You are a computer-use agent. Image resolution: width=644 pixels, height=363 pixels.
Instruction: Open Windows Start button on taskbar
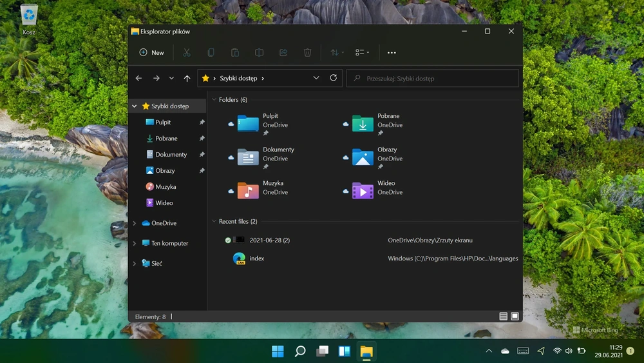(x=278, y=351)
